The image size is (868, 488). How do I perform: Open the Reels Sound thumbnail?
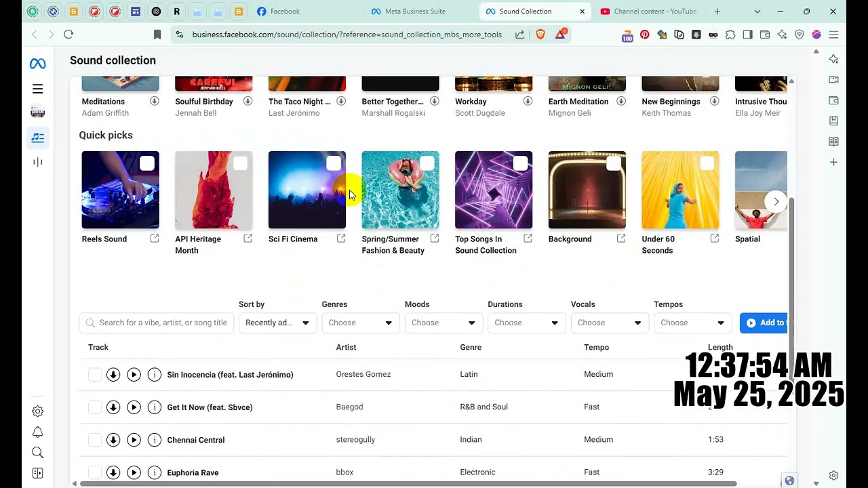(x=120, y=190)
